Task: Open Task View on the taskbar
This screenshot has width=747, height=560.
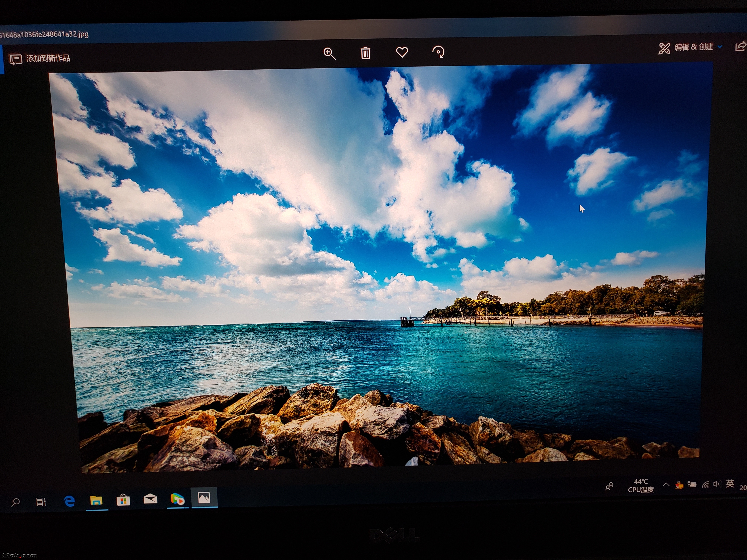Action: 41,502
